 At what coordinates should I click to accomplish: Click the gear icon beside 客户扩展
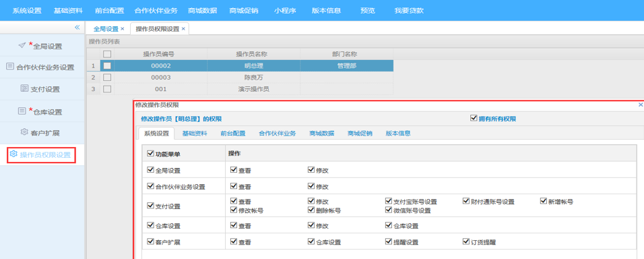click(24, 132)
